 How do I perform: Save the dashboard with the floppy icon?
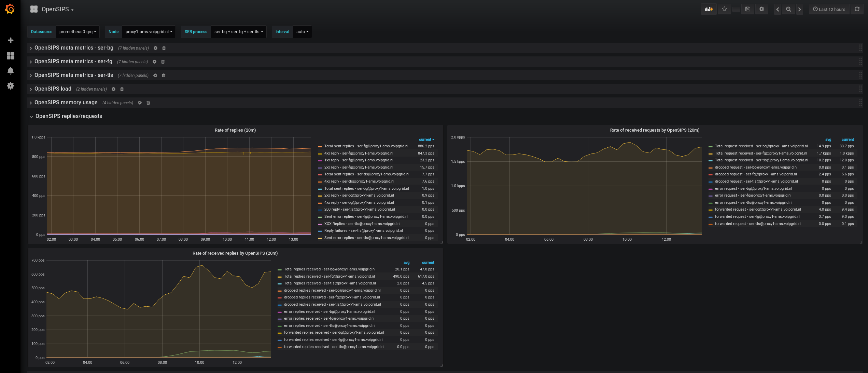747,9
